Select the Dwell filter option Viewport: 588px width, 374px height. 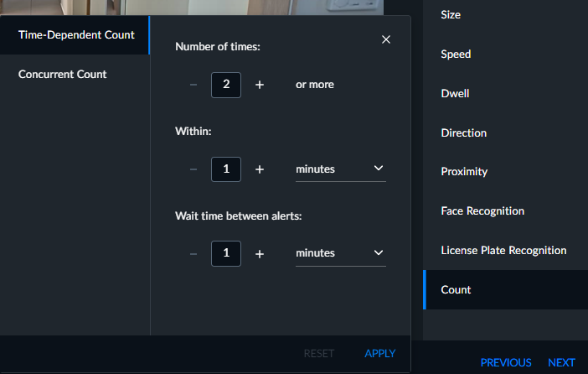[506, 94]
